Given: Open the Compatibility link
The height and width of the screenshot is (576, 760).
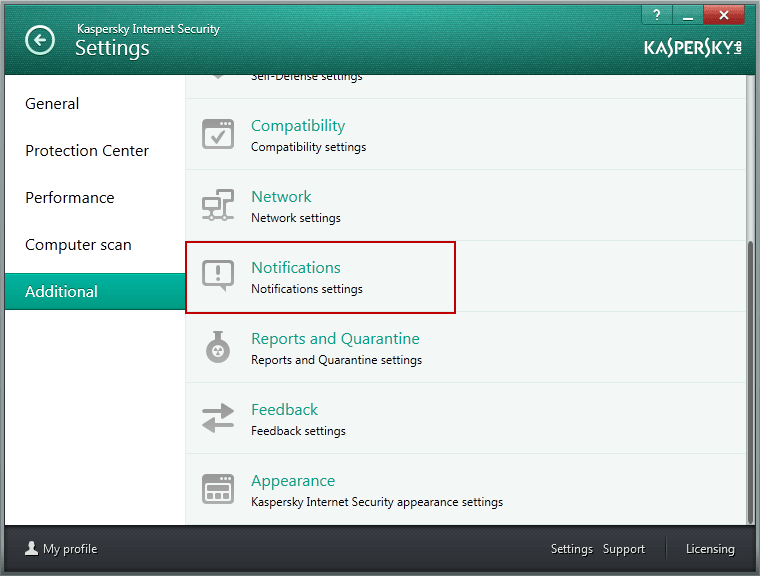Looking at the screenshot, I should (298, 126).
